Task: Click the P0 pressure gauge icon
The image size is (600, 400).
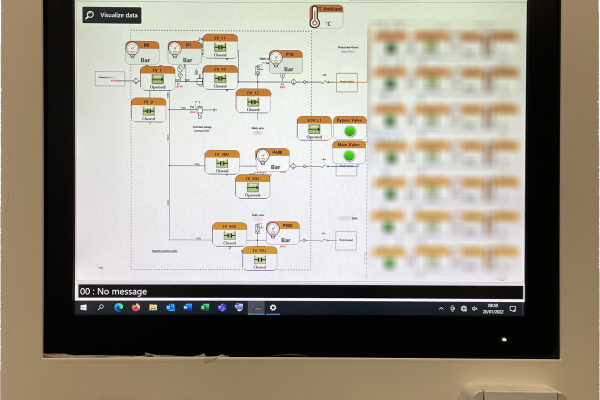Action: 132,49
